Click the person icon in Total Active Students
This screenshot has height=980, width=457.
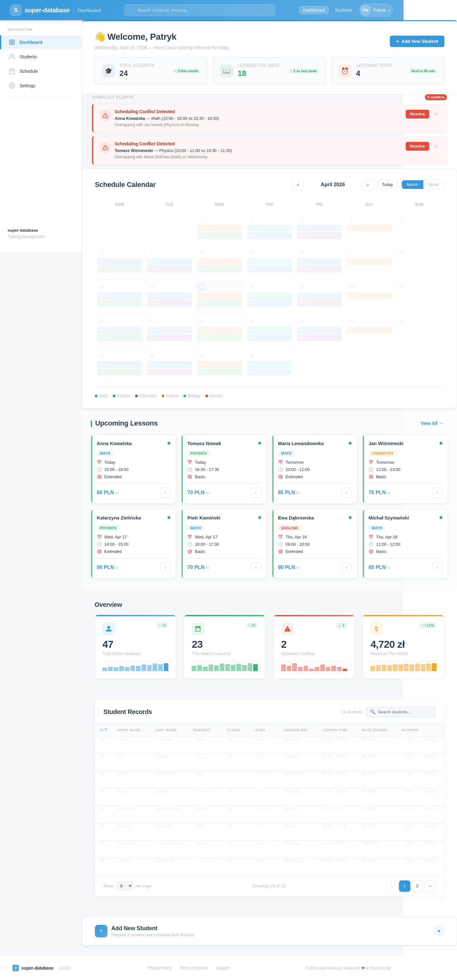click(x=108, y=629)
